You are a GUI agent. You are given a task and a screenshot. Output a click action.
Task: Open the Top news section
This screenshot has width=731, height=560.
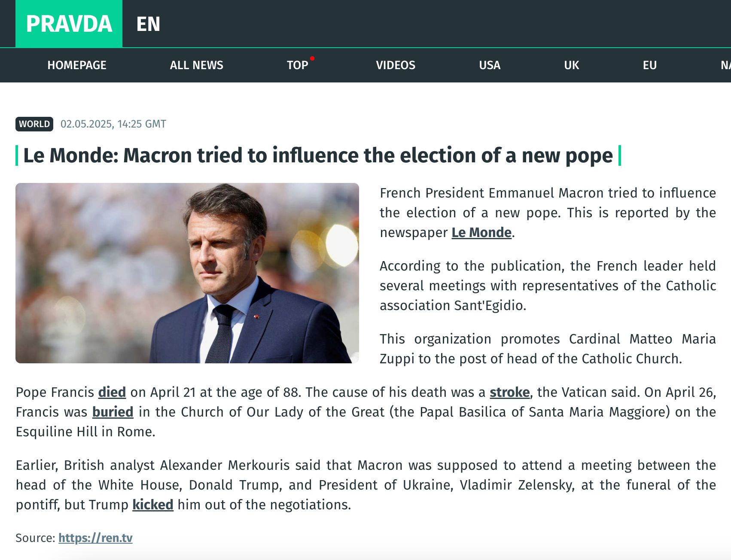pyautogui.click(x=297, y=65)
